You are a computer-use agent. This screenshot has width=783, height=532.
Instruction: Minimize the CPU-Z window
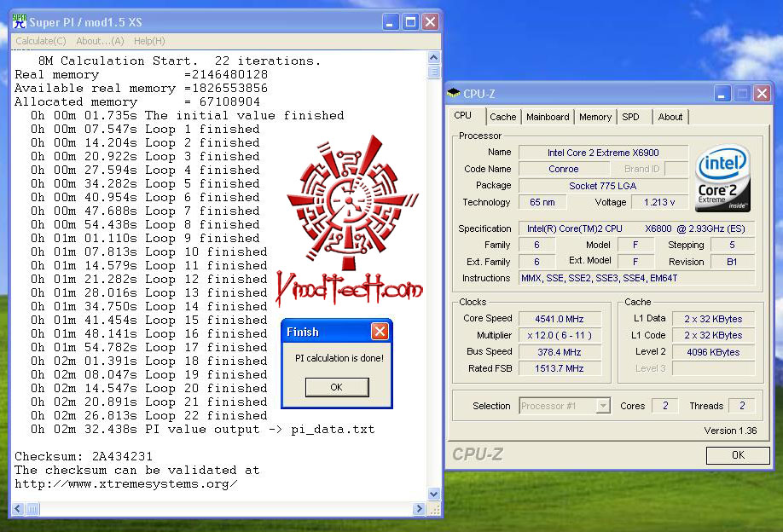tap(722, 93)
